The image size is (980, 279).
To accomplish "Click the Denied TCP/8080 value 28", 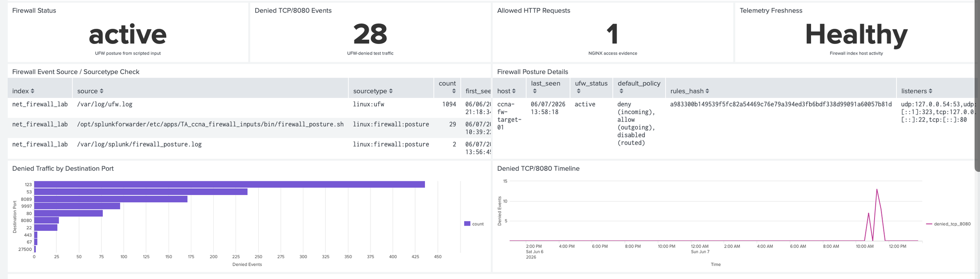I will coord(370,34).
